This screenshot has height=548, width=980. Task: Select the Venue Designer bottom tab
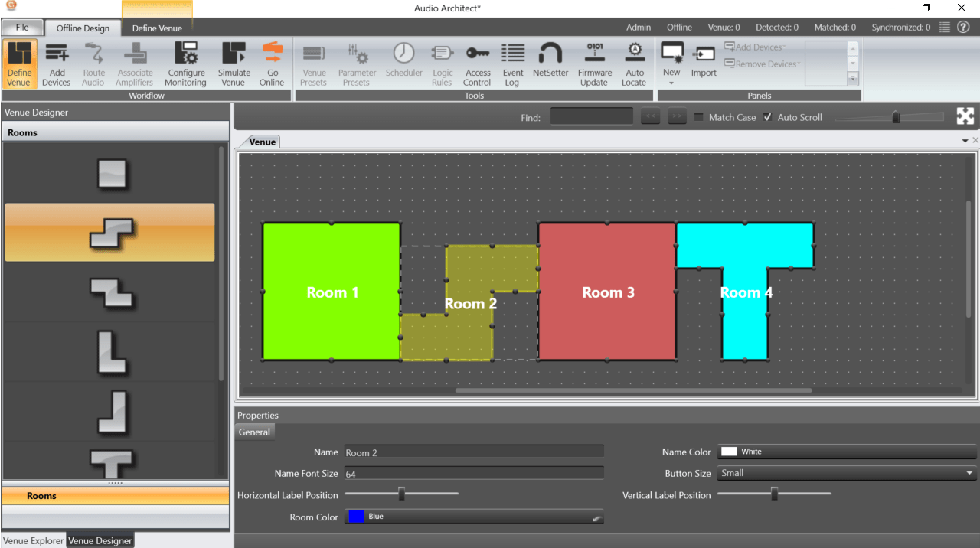coord(100,540)
